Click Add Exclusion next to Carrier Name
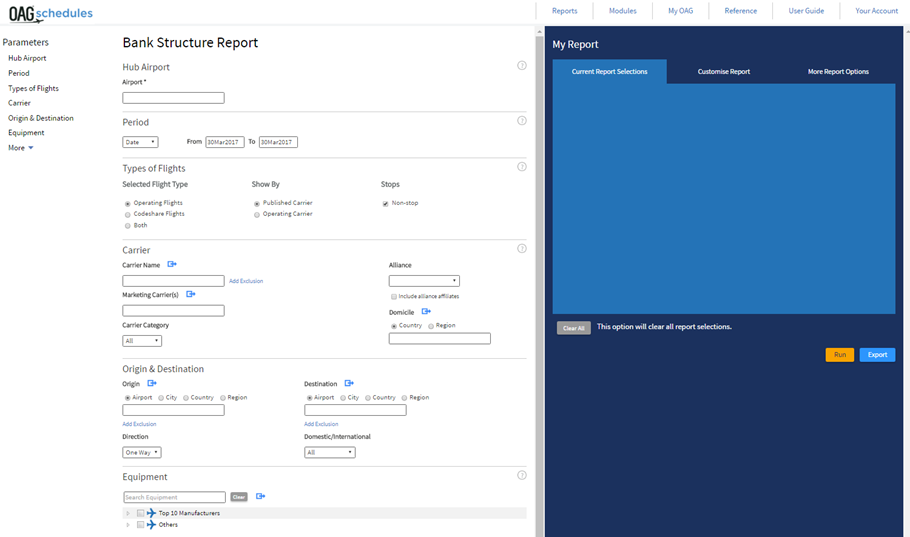This screenshot has height=537, width=910. point(246,281)
